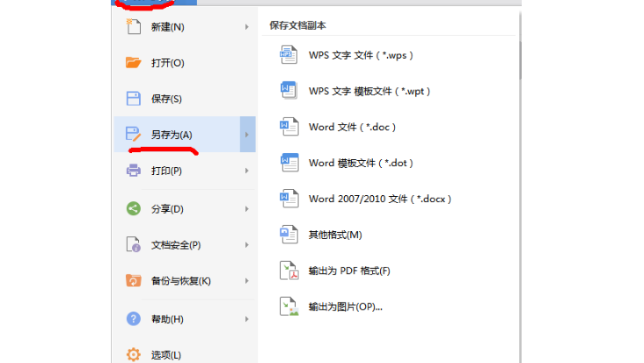
Task: Open 文档安全(P) menu entry
Action: point(185,245)
